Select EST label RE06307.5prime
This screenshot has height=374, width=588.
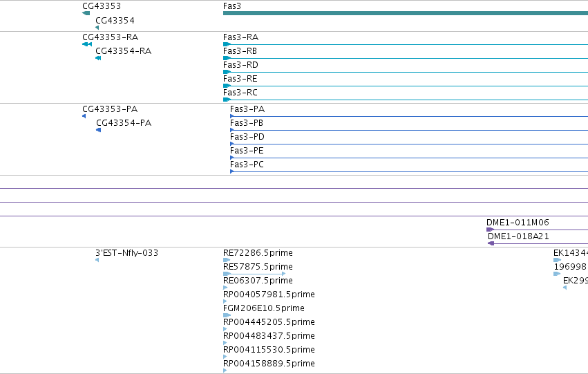click(258, 281)
